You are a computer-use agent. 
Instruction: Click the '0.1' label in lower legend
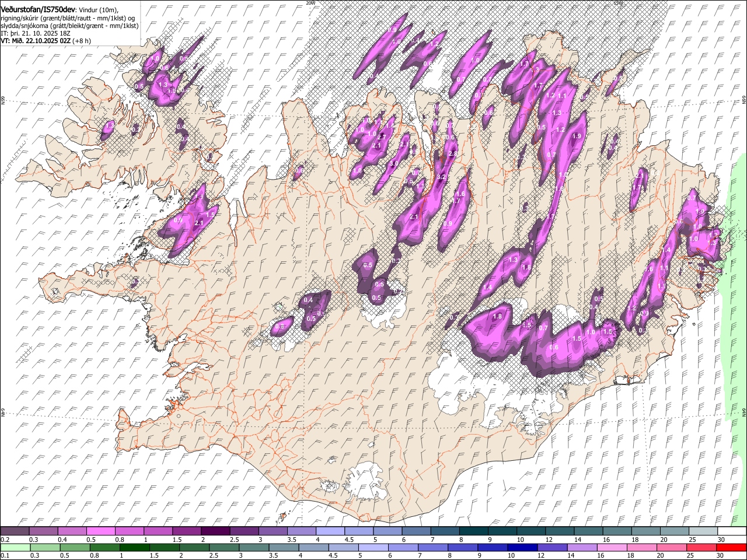(x=5, y=556)
